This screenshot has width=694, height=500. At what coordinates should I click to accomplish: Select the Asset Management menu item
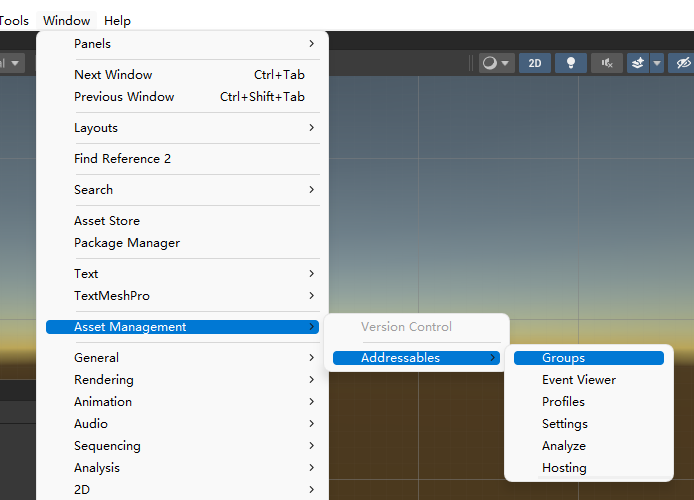182,327
